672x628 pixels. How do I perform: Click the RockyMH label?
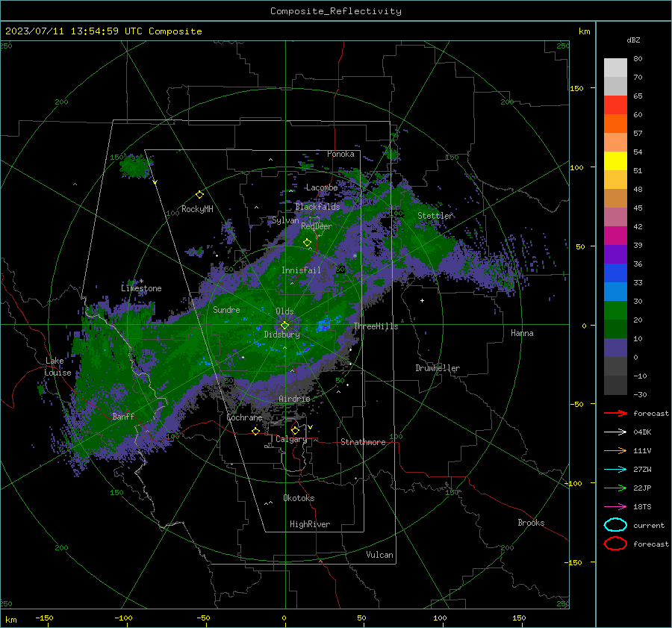(197, 209)
